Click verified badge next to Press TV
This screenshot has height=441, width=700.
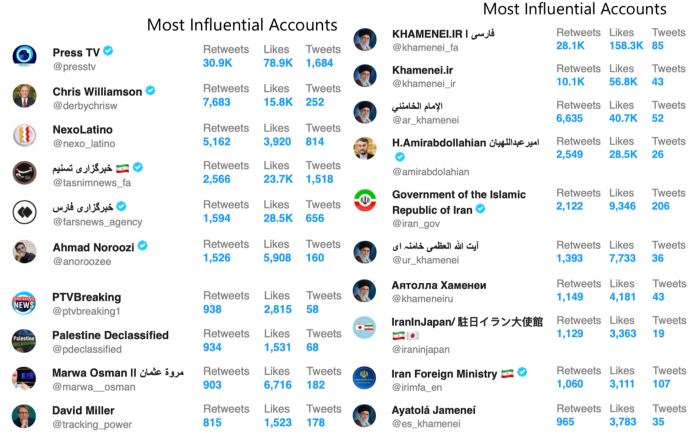pos(108,51)
